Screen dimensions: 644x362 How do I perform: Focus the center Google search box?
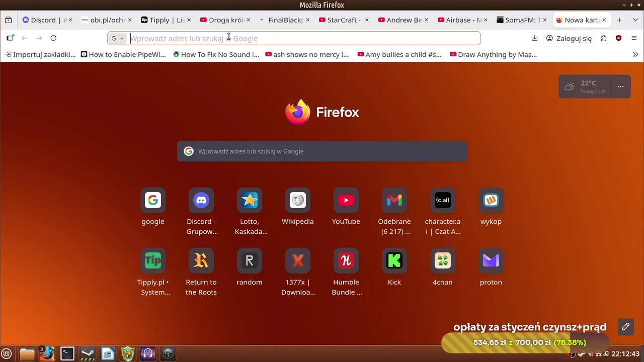pos(322,151)
